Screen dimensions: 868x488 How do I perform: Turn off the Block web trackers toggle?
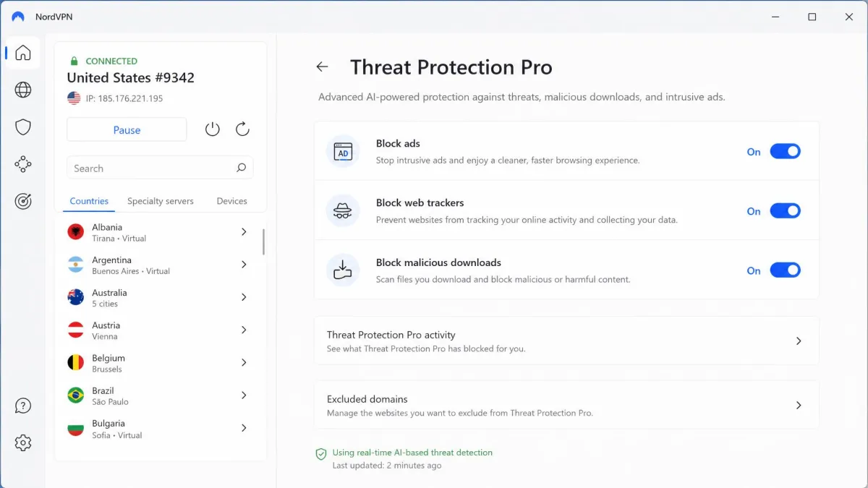[785, 210]
